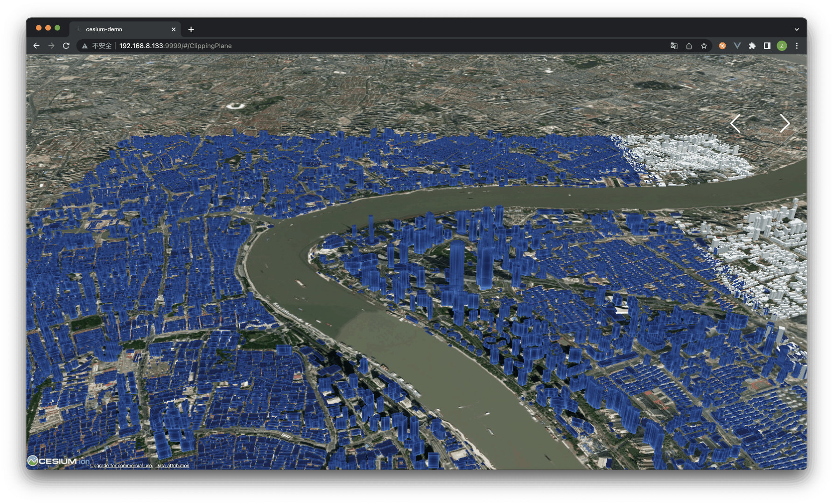Open the tab list chevron at top right
This screenshot has width=833, height=504.
tap(797, 29)
